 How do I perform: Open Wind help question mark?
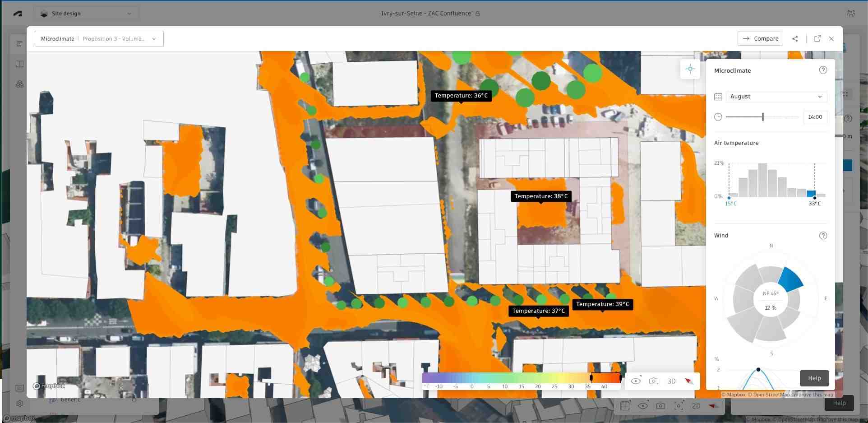pyautogui.click(x=823, y=236)
